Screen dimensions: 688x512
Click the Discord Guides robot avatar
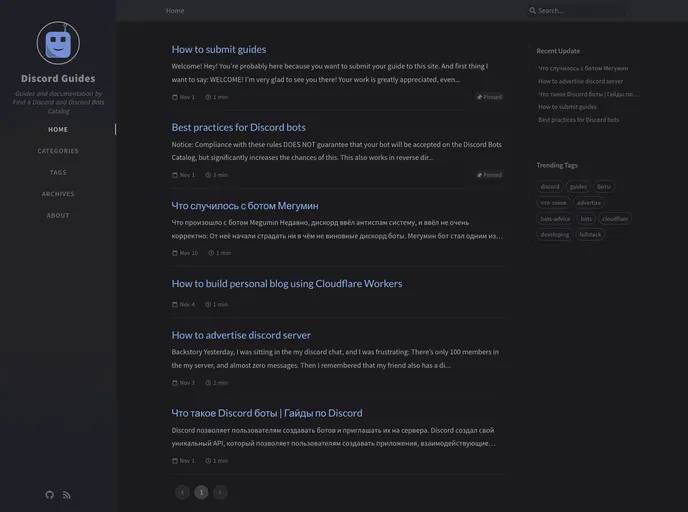point(58,43)
